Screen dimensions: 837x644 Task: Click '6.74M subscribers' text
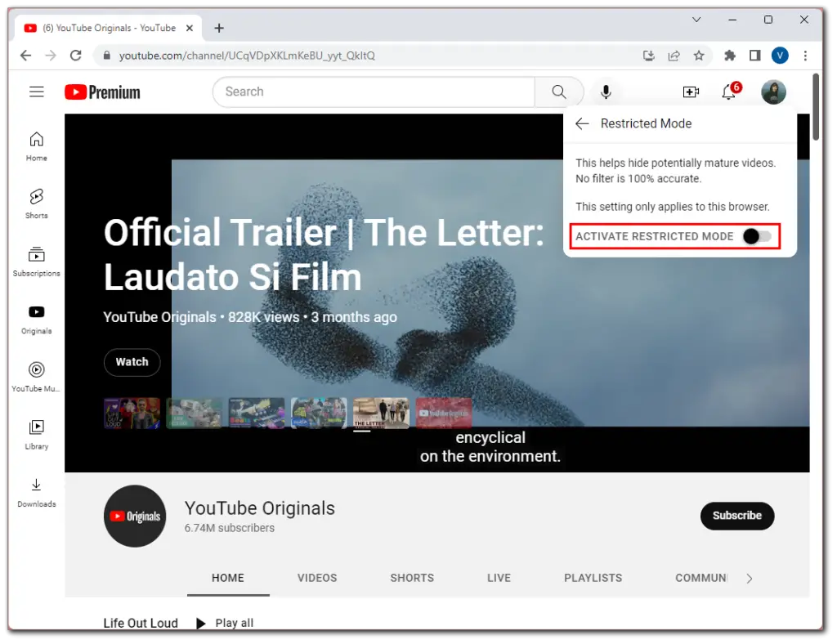pyautogui.click(x=230, y=528)
